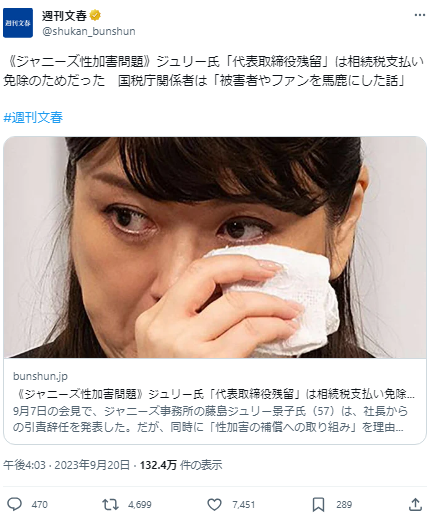The image size is (432, 519).
Task: Like the post with heart icon
Action: pyautogui.click(x=214, y=504)
